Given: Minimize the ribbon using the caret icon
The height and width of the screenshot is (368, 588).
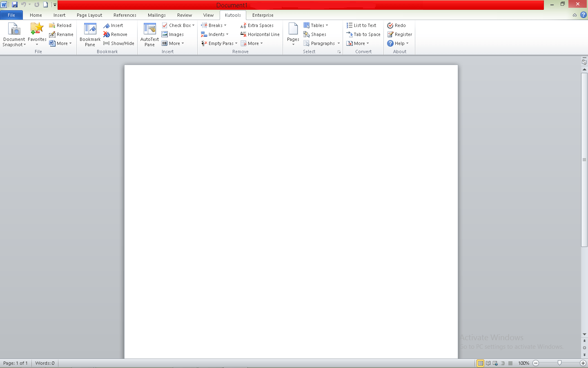Looking at the screenshot, I should tap(575, 15).
